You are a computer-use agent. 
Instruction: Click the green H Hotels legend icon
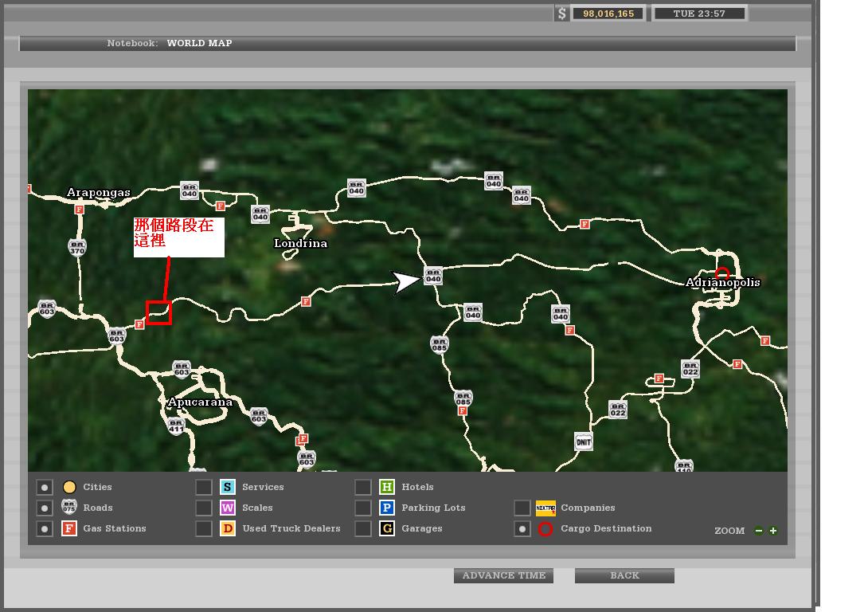coord(387,488)
